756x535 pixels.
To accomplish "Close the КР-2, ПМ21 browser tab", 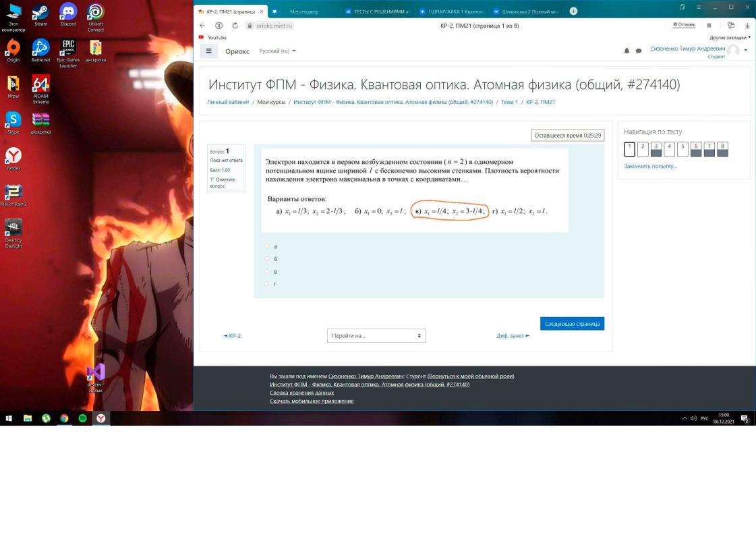I will [x=261, y=11].
